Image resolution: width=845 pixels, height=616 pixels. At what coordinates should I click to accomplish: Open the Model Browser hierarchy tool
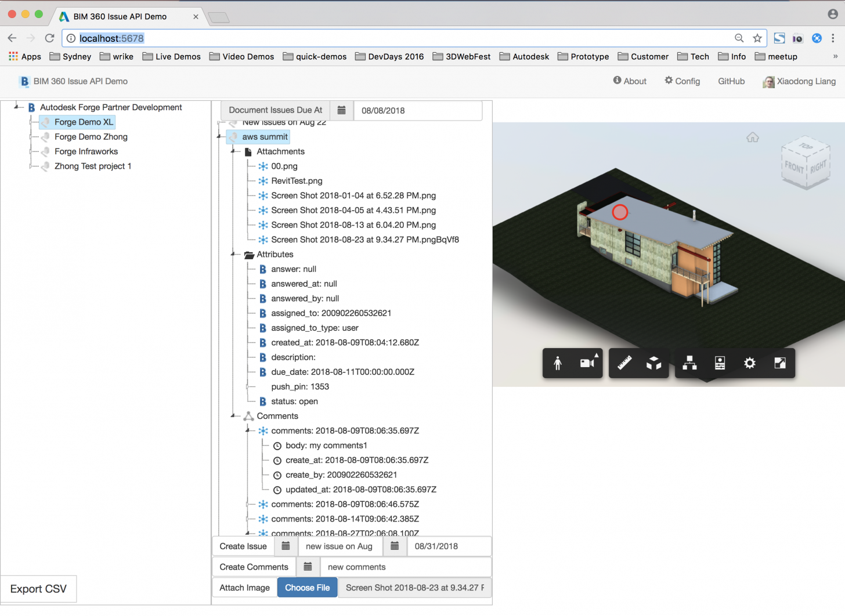point(689,363)
